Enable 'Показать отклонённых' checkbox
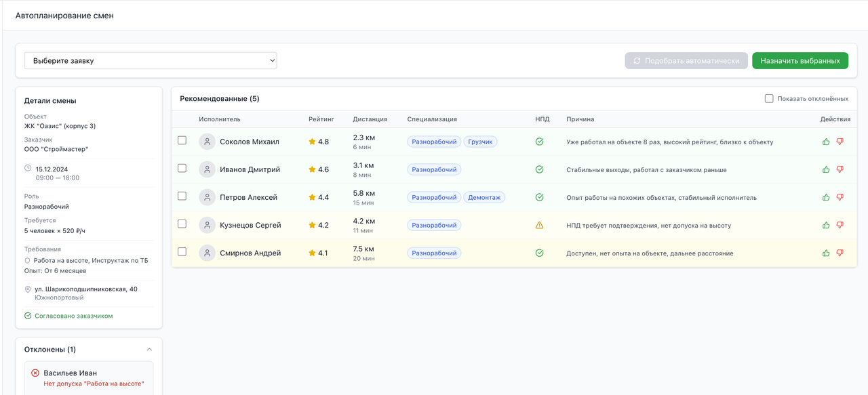 [769, 98]
